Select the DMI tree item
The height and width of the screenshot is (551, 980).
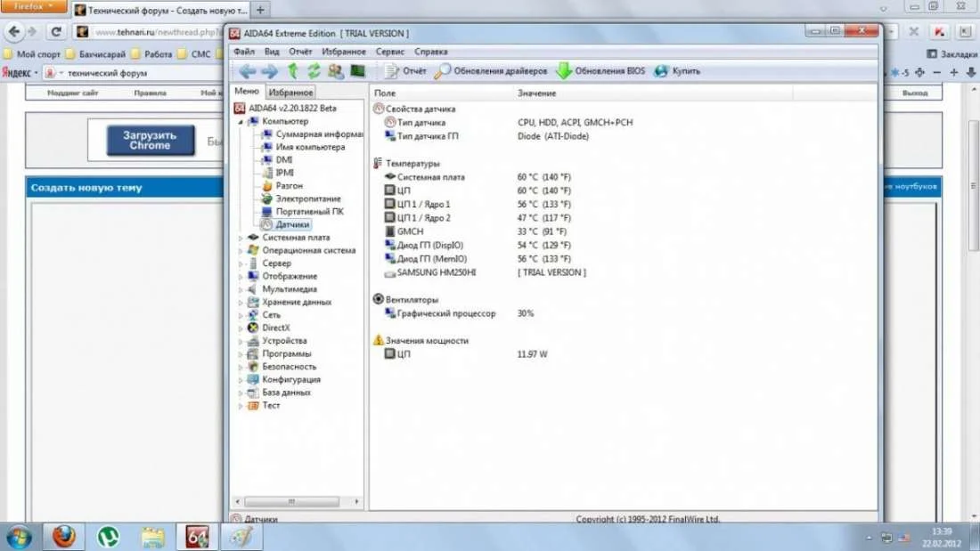(277, 160)
